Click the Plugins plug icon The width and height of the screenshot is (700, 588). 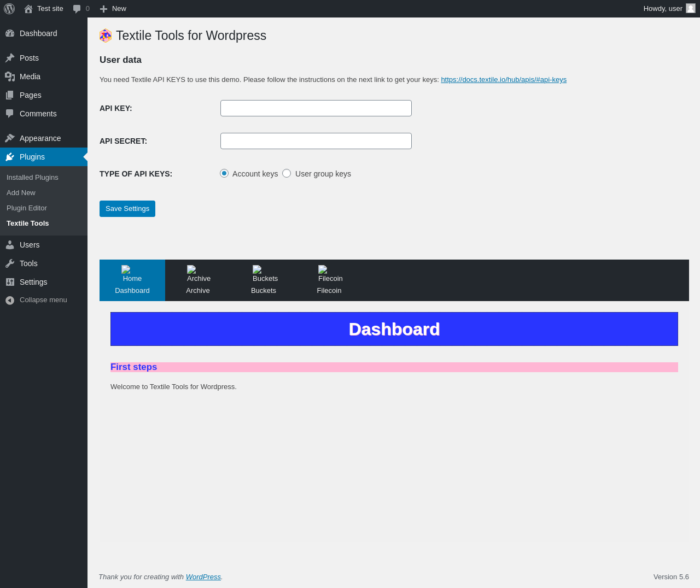pos(10,157)
